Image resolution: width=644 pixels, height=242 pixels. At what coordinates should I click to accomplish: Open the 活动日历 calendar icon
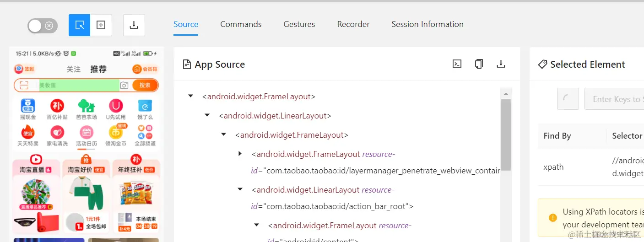pyautogui.click(x=87, y=135)
